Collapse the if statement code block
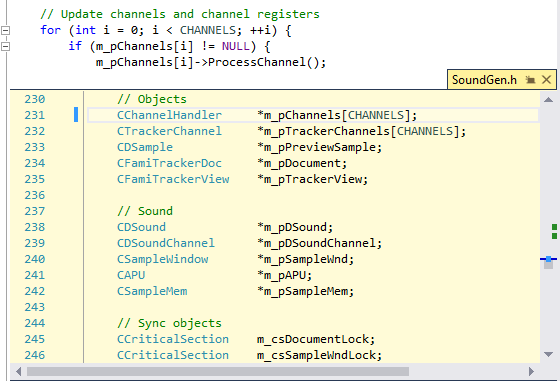The image size is (560, 381). 5,46
